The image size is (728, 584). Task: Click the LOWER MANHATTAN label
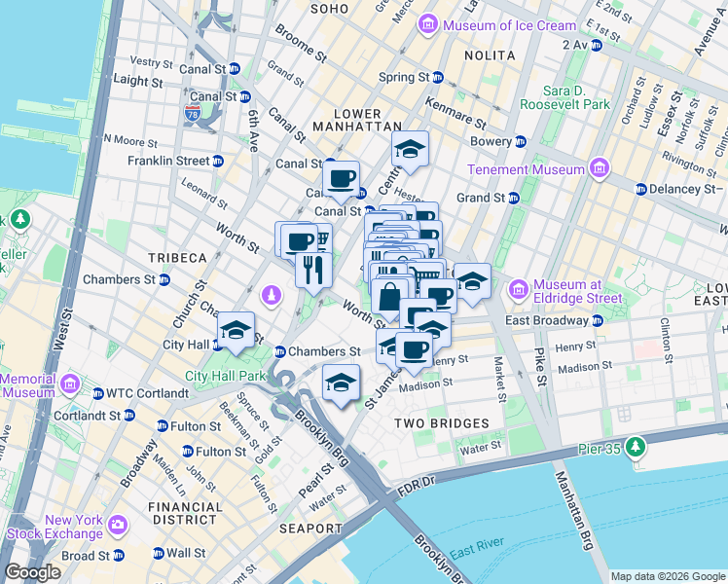357,121
